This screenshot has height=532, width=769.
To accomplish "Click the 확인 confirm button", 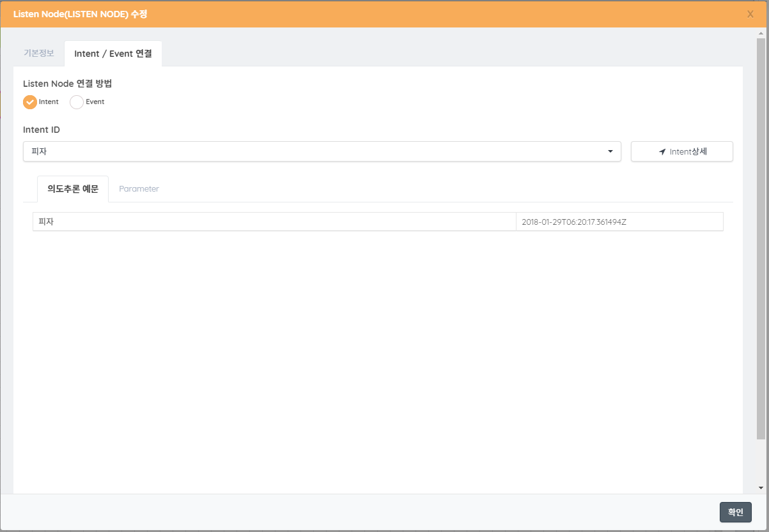I will coord(736,512).
